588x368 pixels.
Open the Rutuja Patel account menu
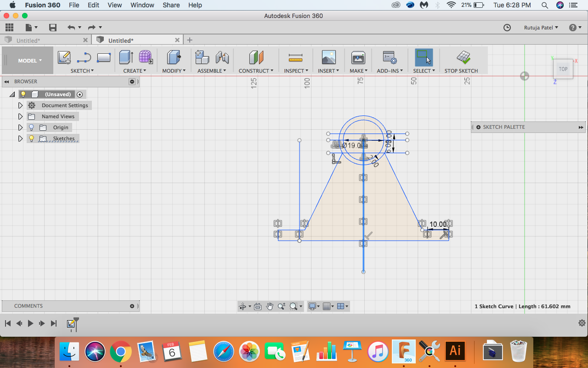541,28
